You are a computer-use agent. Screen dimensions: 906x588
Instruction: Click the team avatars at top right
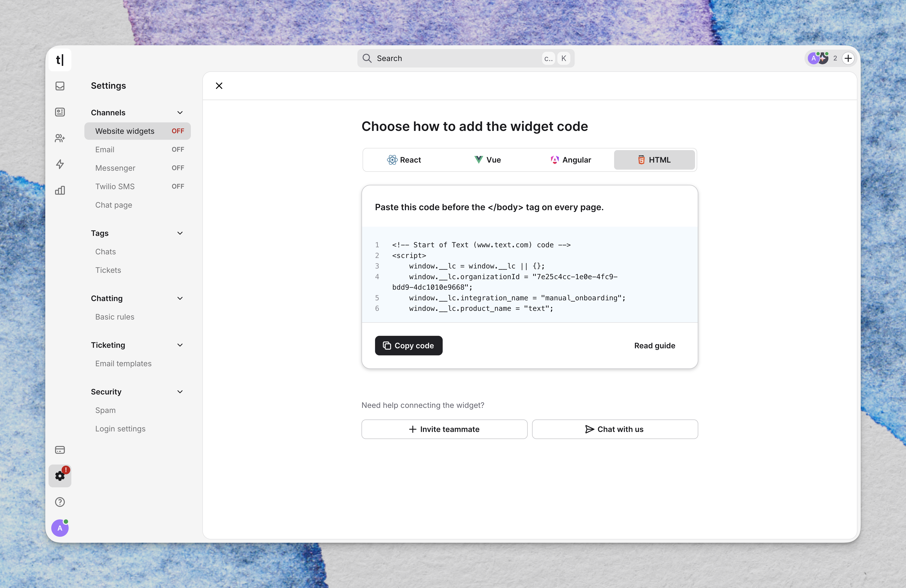pyautogui.click(x=818, y=58)
